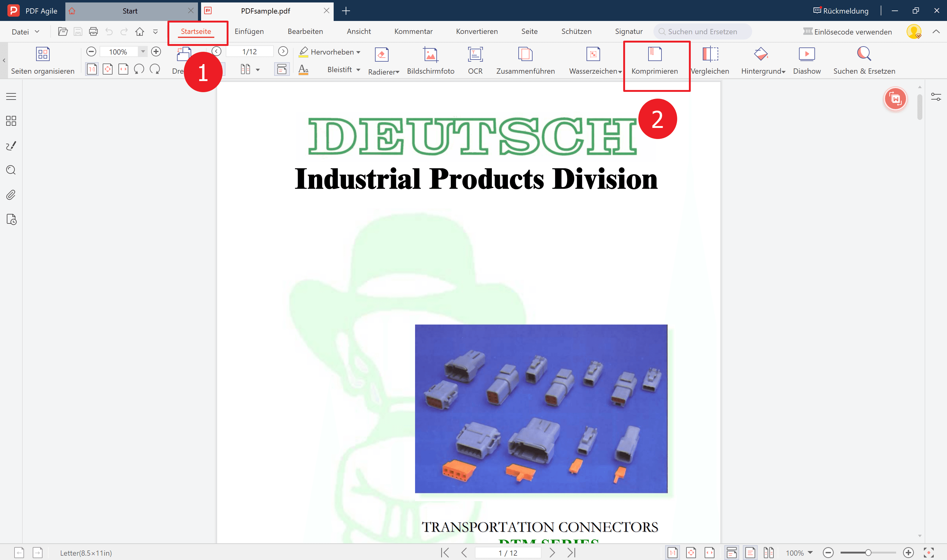Open Suchen & Ersetzen tool
Image resolution: width=947 pixels, height=560 pixels.
pyautogui.click(x=864, y=61)
